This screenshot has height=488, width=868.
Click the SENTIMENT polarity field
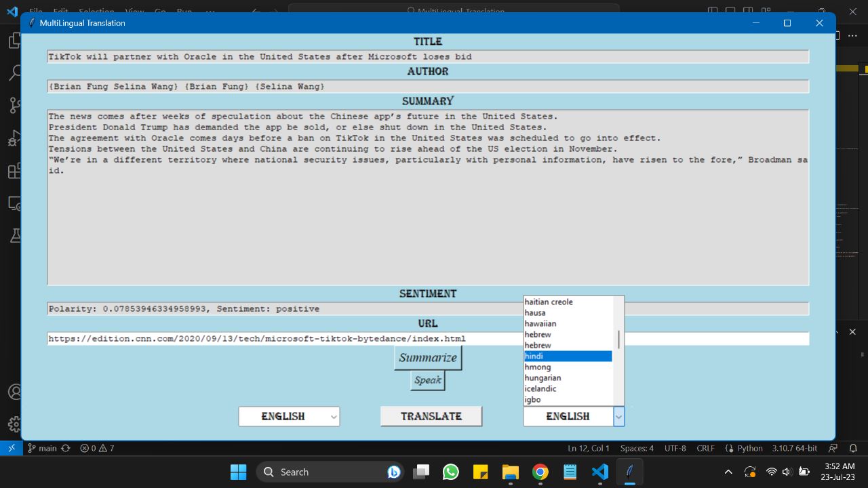tap(428, 308)
